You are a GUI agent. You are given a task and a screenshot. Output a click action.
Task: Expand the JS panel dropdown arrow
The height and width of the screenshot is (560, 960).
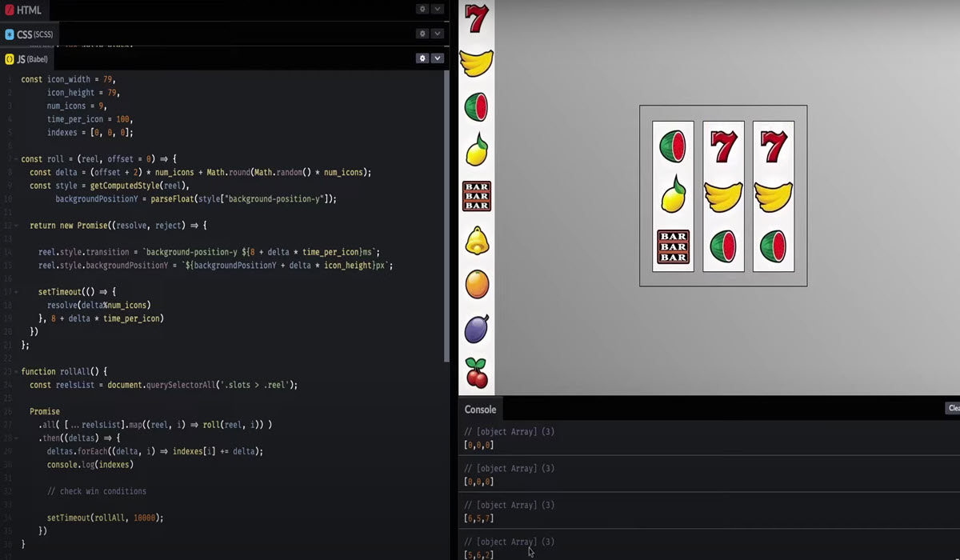pos(438,58)
